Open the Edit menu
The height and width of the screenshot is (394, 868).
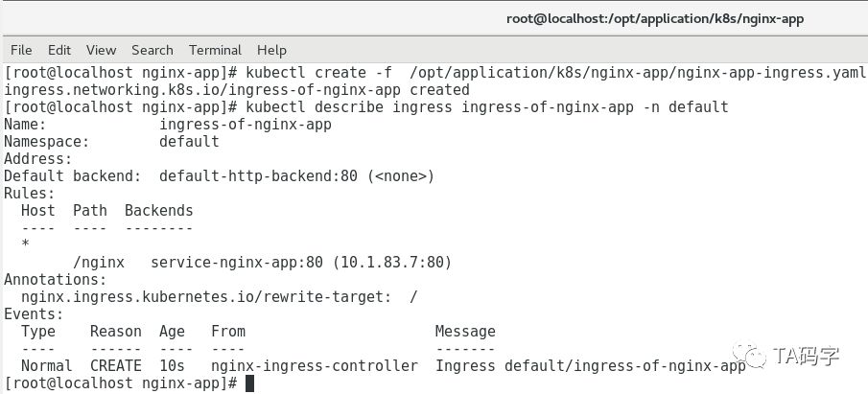59,50
